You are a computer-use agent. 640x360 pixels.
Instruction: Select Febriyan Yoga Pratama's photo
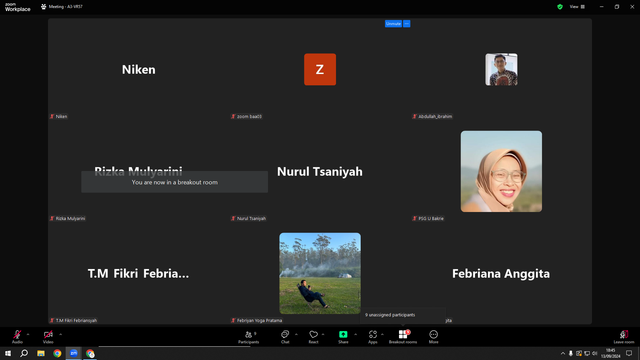[320, 273]
